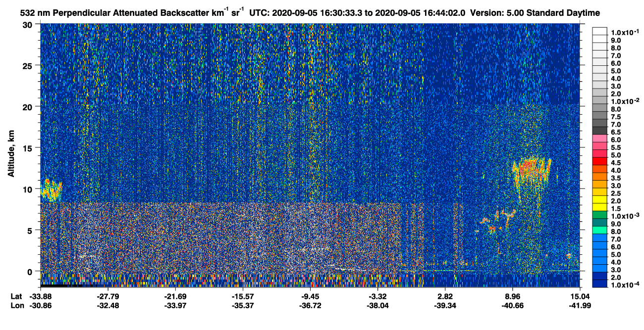Select latitude value '15.04'
The image size is (644, 330).
pyautogui.click(x=580, y=296)
